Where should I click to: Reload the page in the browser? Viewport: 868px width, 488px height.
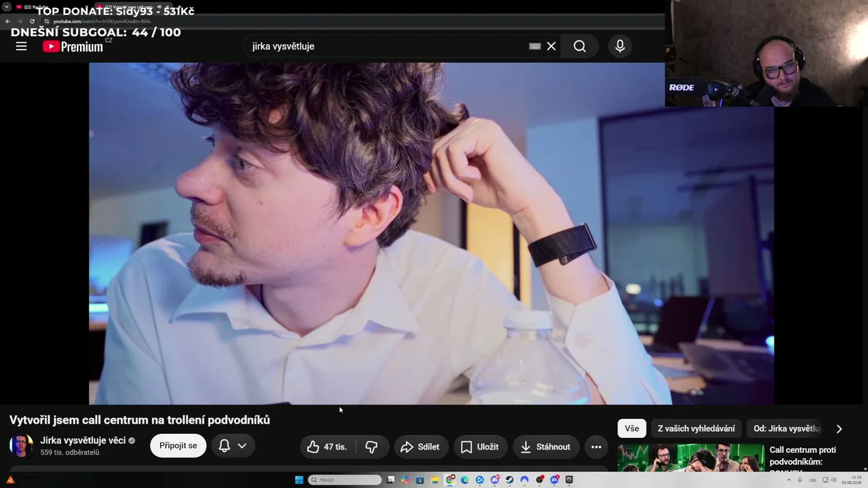tap(32, 21)
